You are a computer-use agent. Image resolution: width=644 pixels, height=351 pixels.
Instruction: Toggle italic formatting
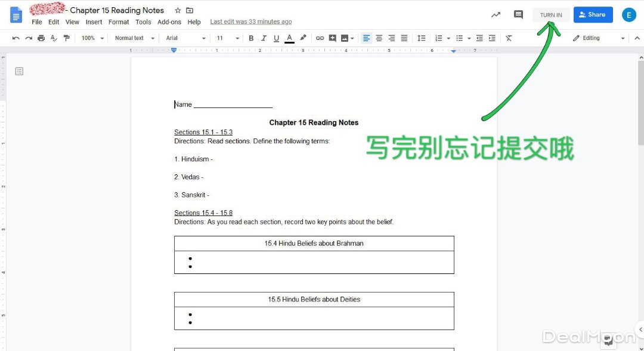pyautogui.click(x=264, y=38)
